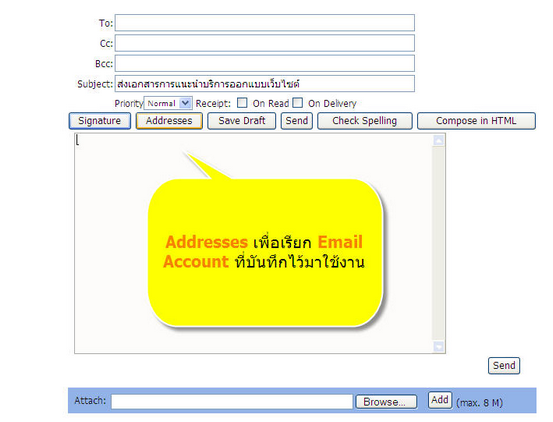Click the message body scrollbar down arrow
This screenshot has height=422, width=553.
click(x=438, y=346)
